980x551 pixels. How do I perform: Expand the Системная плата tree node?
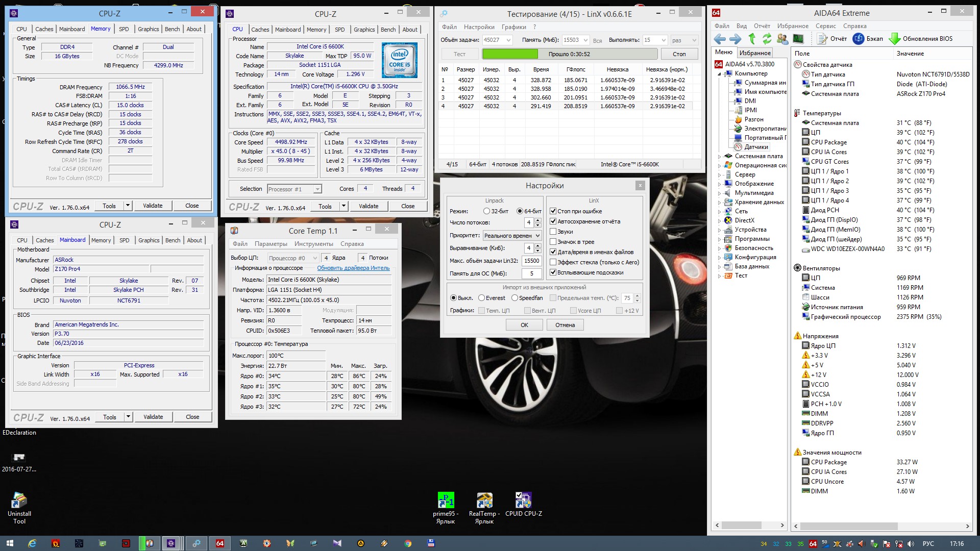click(x=719, y=157)
